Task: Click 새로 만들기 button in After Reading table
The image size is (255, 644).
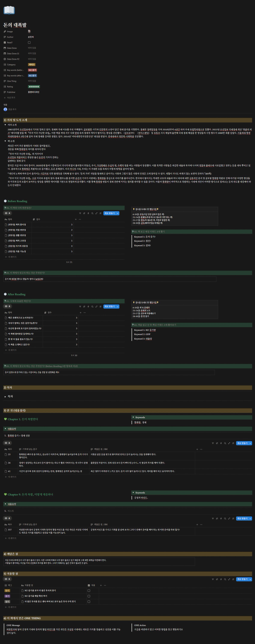Action: pos(109,306)
